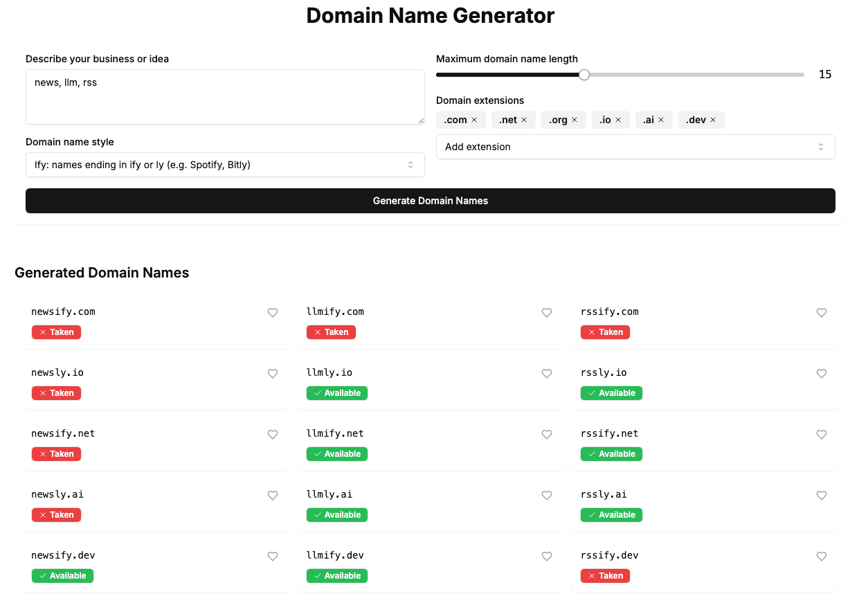This screenshot has width=859, height=616.
Task: Click the Taken badge under llmify.com
Action: click(x=331, y=332)
